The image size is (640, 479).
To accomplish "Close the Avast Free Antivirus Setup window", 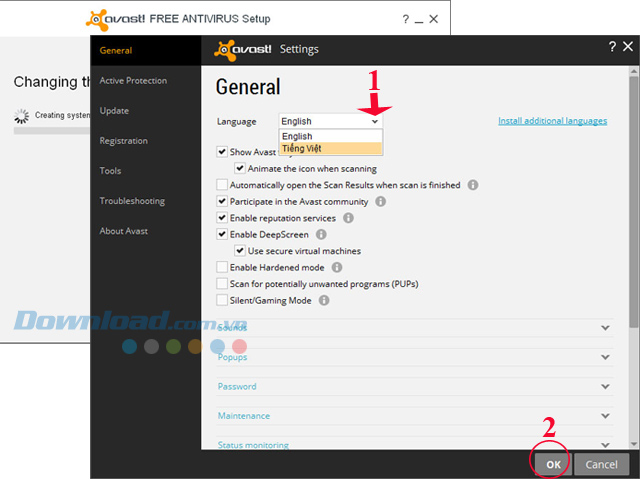I will pos(433,19).
